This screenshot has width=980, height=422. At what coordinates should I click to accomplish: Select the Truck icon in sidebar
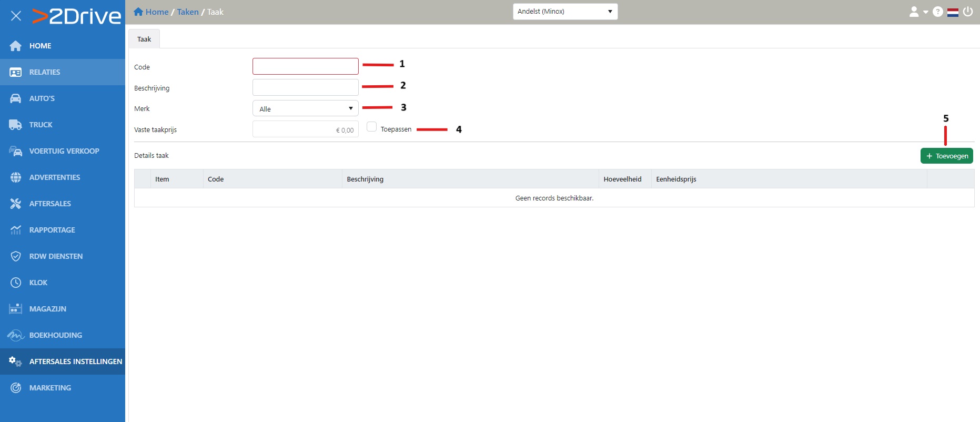pyautogui.click(x=16, y=125)
